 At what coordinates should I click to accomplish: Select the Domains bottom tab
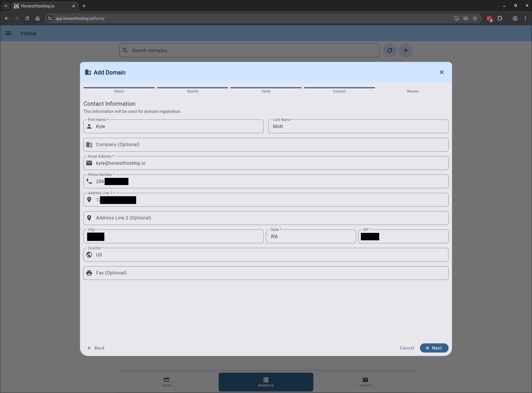point(266,382)
